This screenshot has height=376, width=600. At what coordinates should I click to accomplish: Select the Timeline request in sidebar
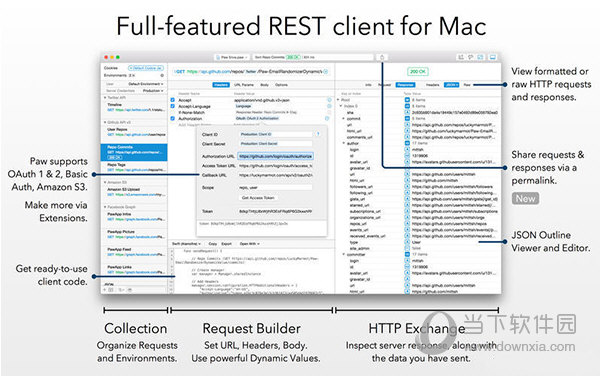134,107
